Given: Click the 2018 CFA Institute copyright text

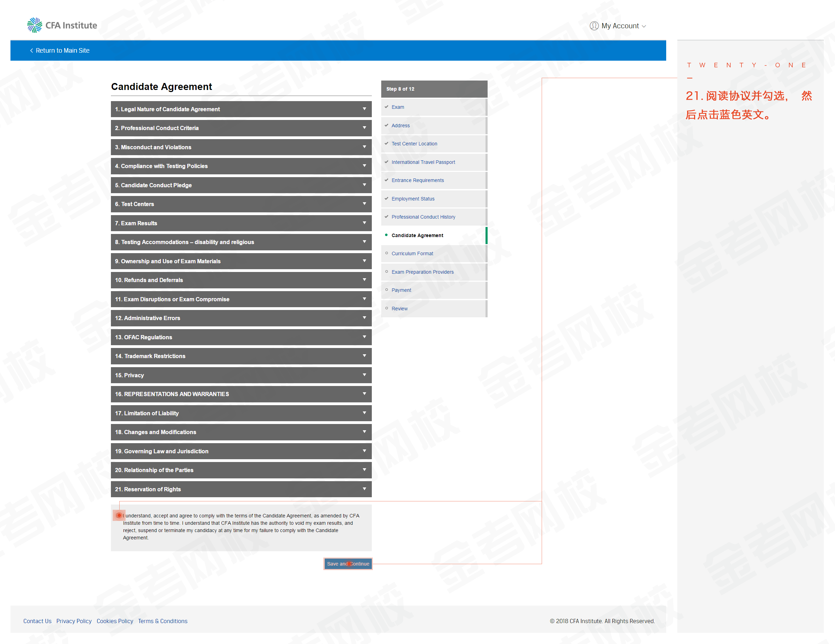Looking at the screenshot, I should coord(602,621).
